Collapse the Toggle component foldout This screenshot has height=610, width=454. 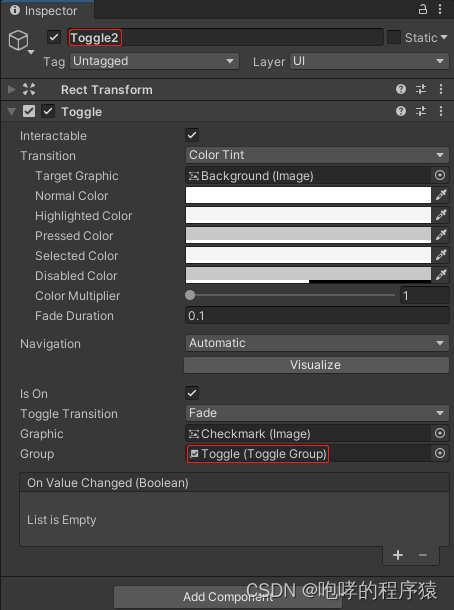[x=12, y=112]
